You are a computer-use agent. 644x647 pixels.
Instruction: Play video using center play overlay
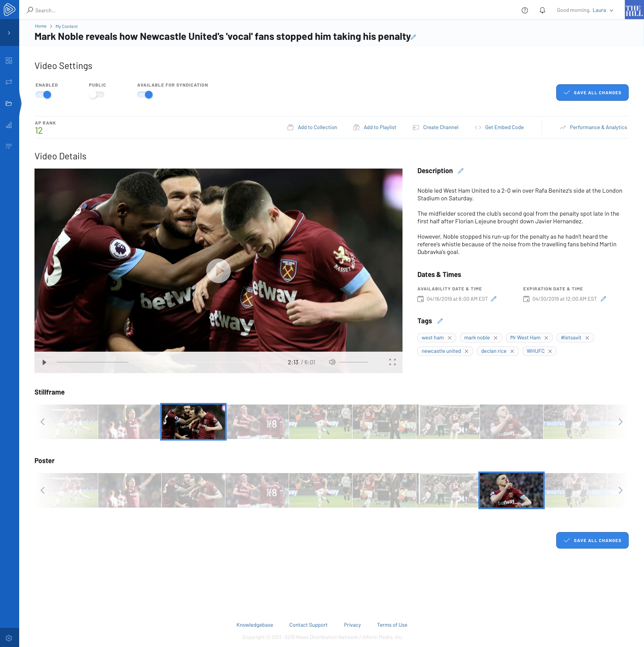[219, 271]
